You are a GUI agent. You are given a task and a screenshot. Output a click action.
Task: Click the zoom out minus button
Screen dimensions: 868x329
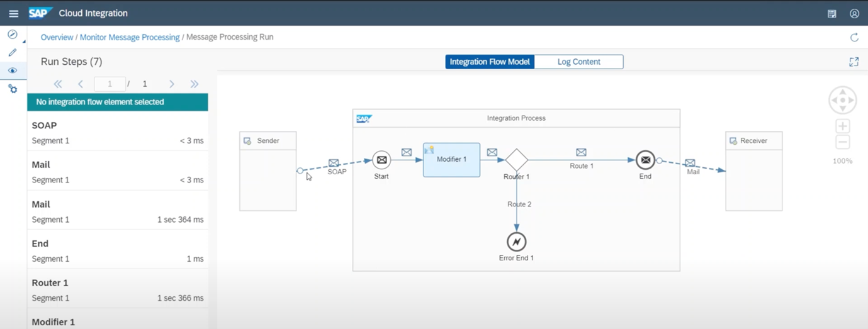(843, 142)
